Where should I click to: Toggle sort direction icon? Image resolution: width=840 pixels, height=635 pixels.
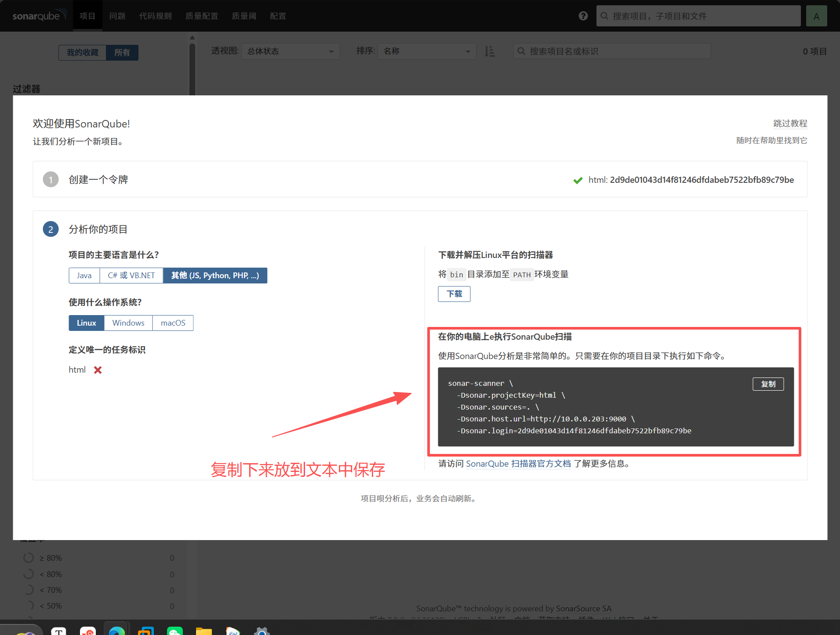tap(490, 51)
